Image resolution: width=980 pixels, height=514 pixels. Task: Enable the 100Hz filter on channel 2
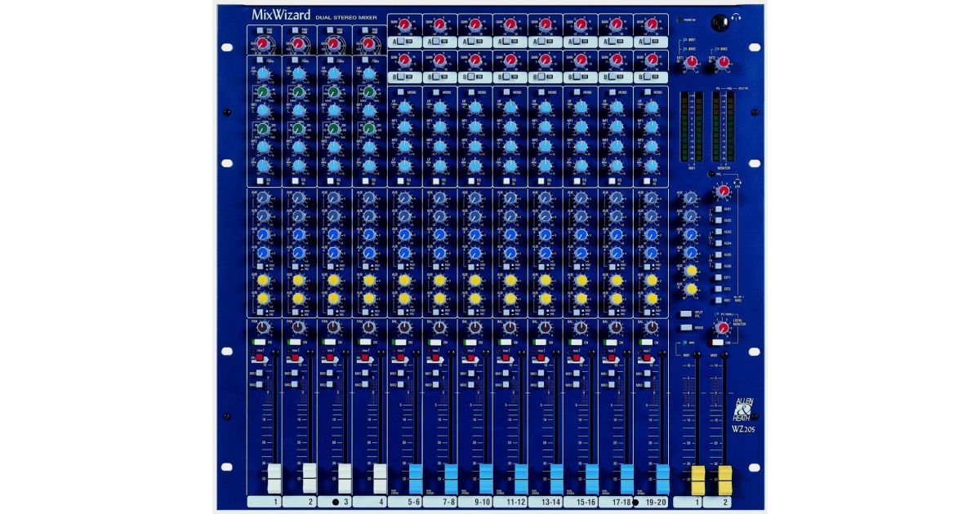tap(295, 60)
